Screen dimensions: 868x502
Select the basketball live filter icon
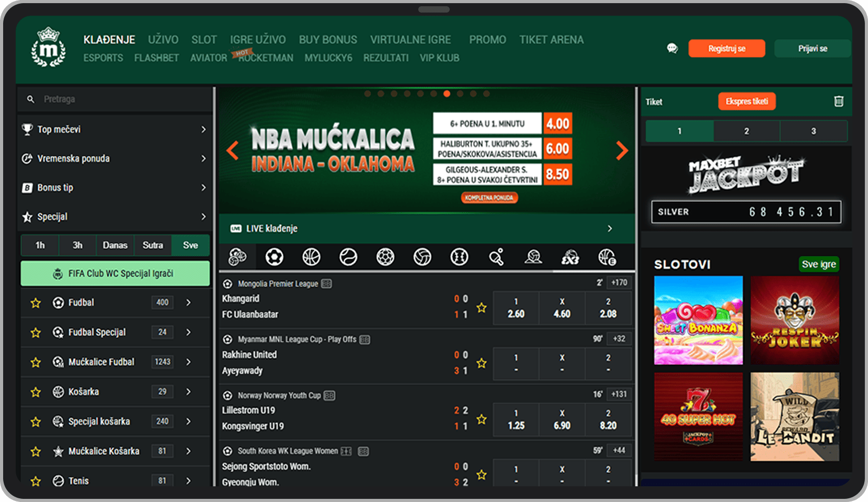pyautogui.click(x=312, y=257)
